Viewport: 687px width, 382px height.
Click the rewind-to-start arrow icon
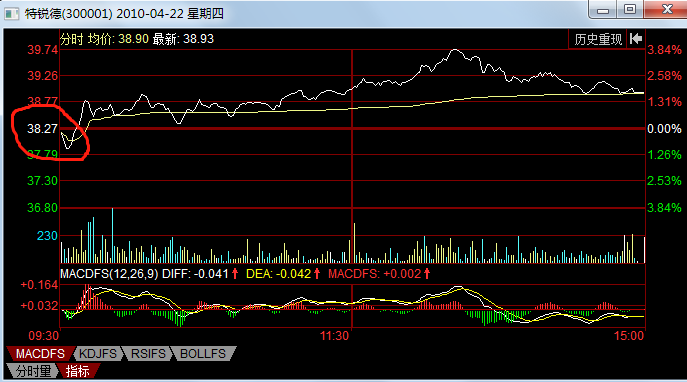(636, 39)
